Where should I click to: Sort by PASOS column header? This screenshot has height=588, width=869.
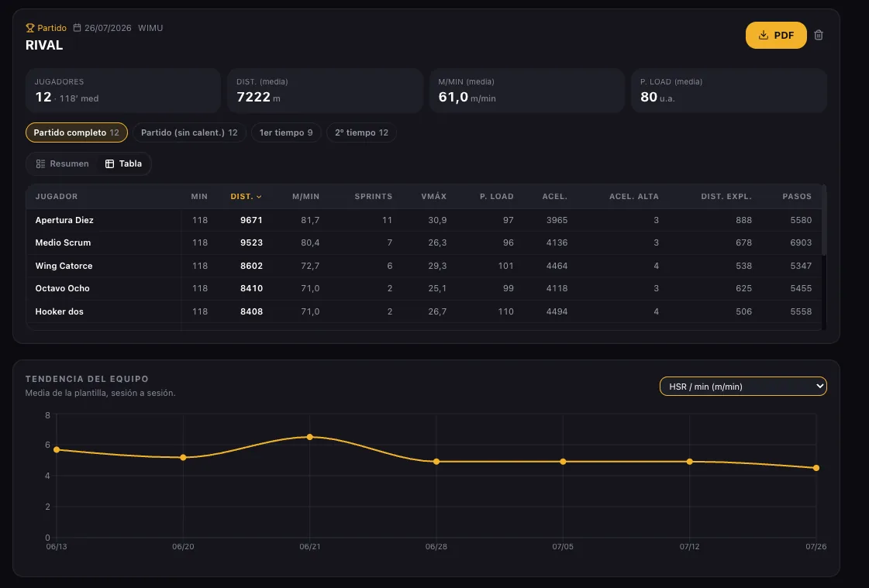pyautogui.click(x=797, y=197)
